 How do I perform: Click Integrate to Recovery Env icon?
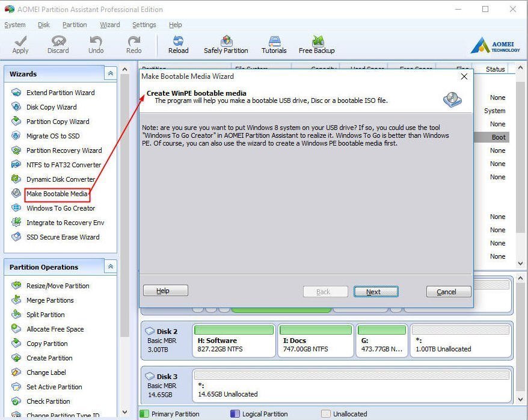pos(16,222)
